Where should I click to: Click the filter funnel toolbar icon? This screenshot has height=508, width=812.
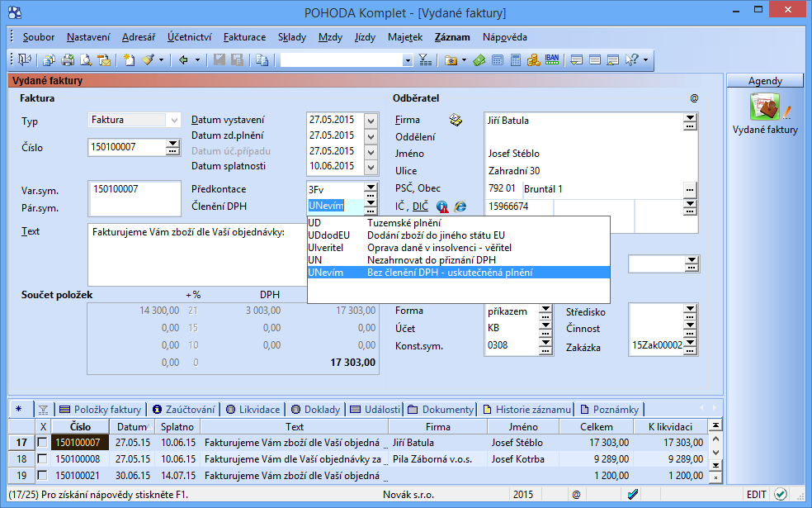point(425,60)
